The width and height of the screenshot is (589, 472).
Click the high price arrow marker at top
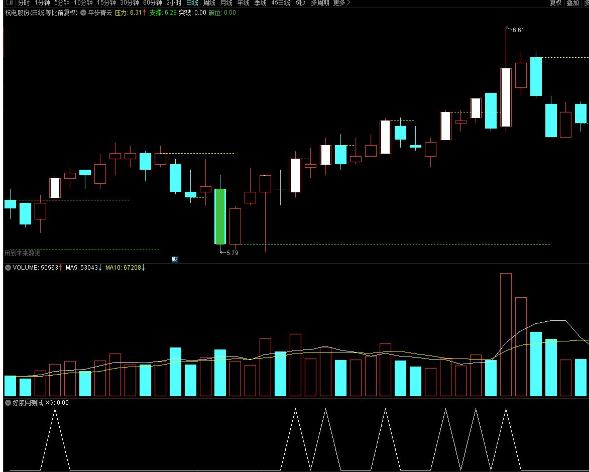pos(515,30)
